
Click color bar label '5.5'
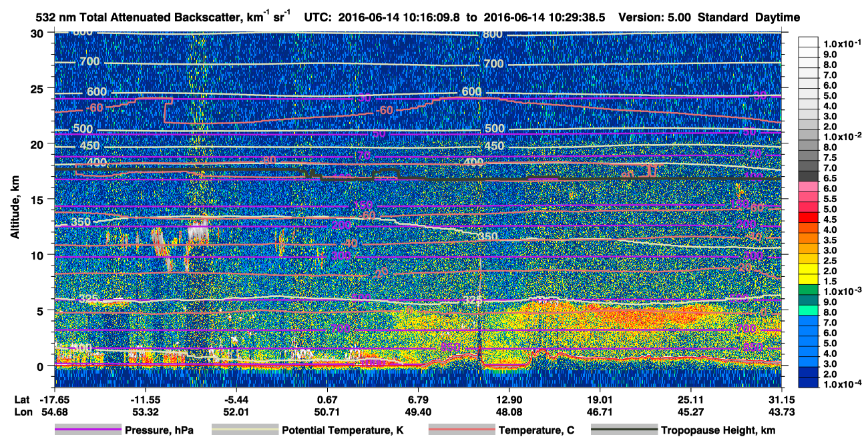[x=829, y=199]
